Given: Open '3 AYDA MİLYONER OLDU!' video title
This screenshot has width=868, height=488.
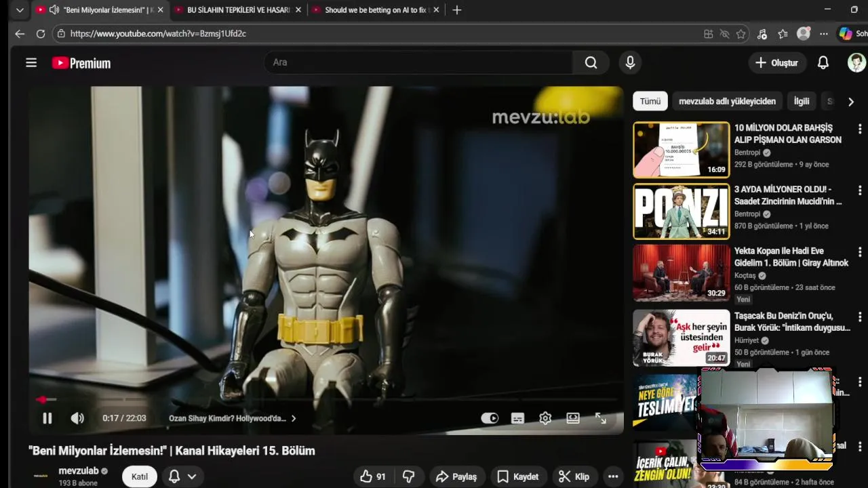Looking at the screenshot, I should [x=787, y=195].
